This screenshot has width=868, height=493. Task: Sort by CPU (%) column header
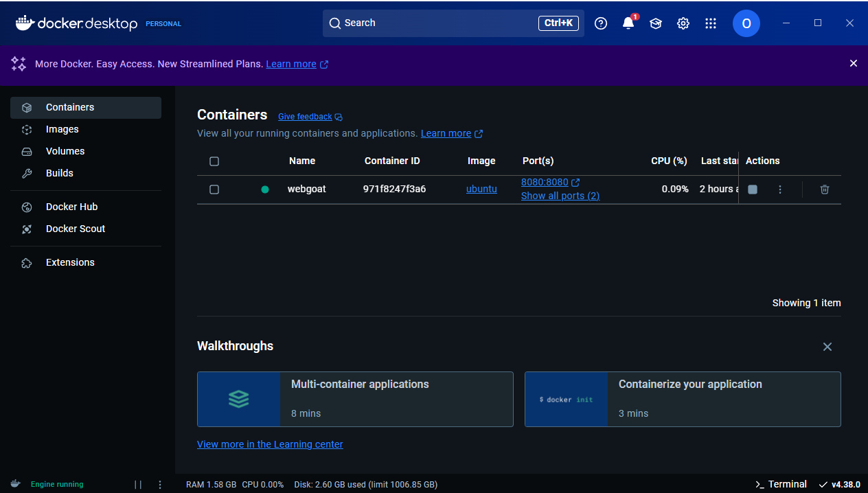(669, 161)
